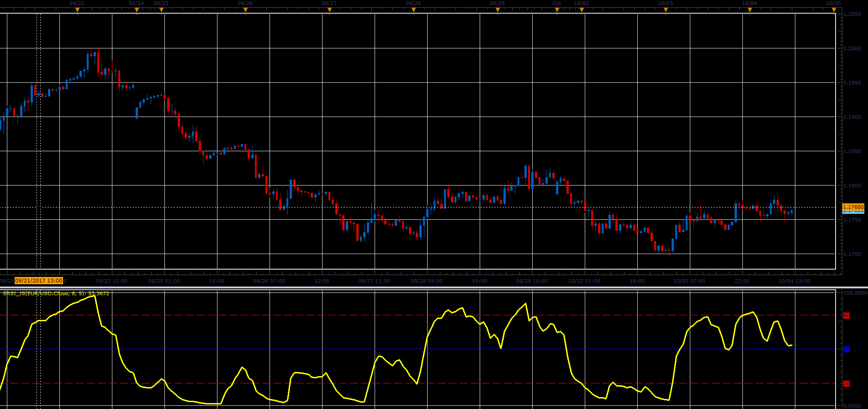Image resolution: width=868 pixels, height=409 pixels.
Task: Select the orange day marker for 09/26
Action: [x=245, y=10]
